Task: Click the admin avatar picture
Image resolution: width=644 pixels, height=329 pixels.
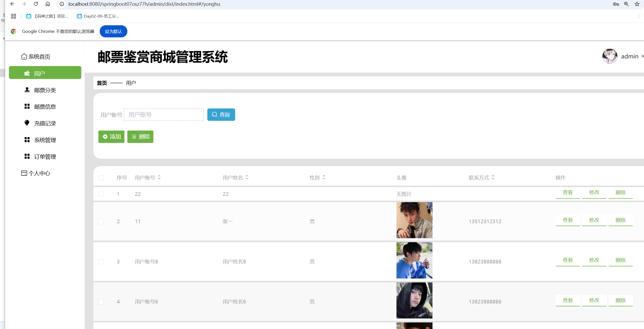Action: coord(610,56)
